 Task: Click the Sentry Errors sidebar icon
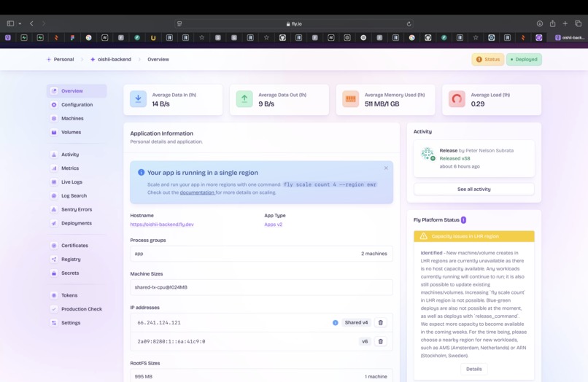click(54, 209)
